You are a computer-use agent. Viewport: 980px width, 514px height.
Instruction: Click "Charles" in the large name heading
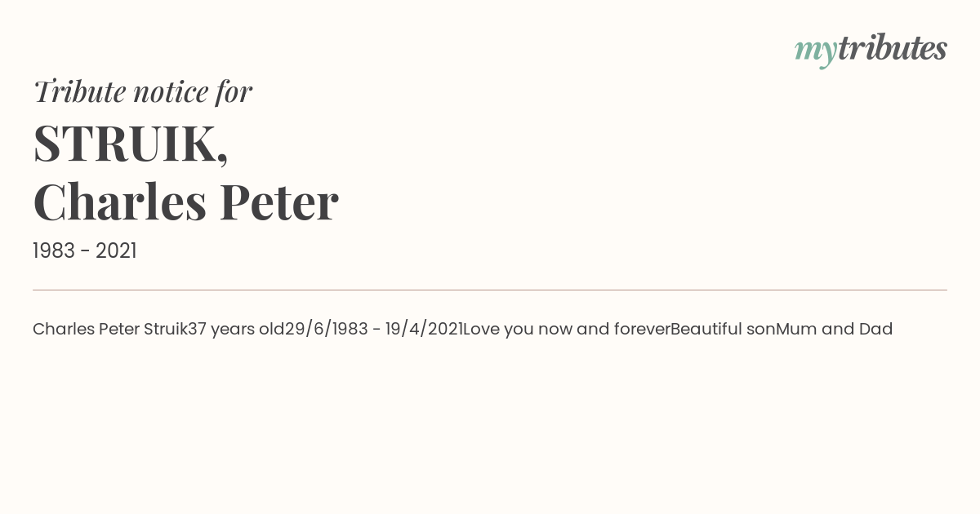point(119,202)
